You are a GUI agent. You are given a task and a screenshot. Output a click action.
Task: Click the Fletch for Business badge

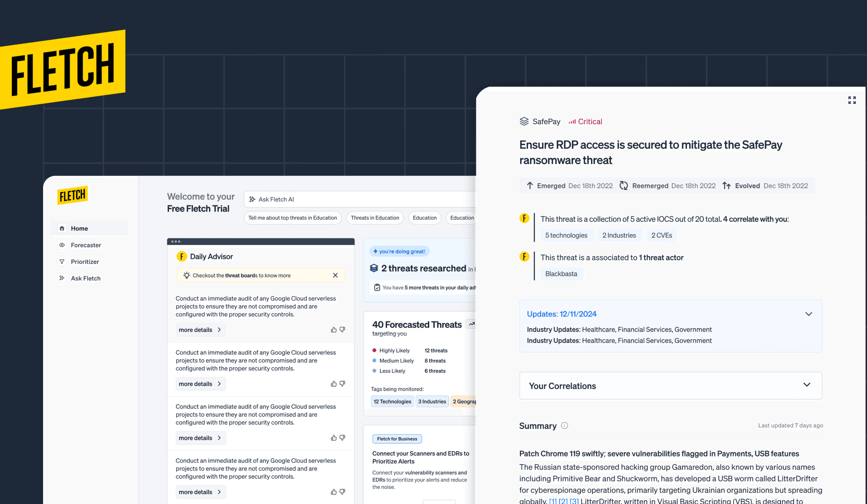(397, 439)
